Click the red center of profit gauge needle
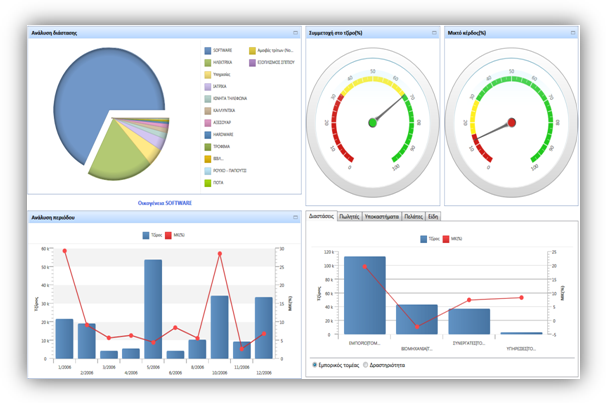 pos(512,122)
